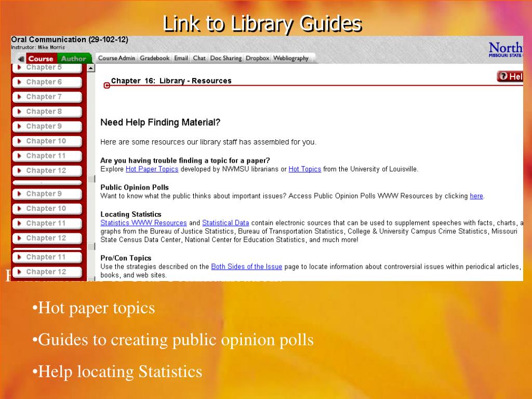Screen dimensions: 532x399
Task: Open Doc Sharing
Action: (226, 58)
